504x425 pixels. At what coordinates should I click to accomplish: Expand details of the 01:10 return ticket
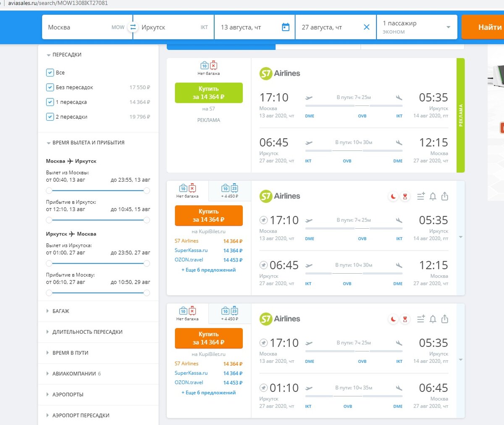click(461, 360)
